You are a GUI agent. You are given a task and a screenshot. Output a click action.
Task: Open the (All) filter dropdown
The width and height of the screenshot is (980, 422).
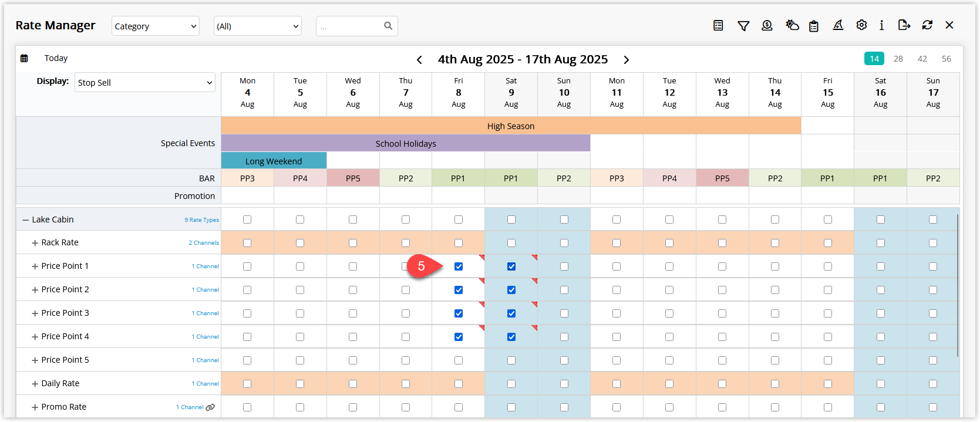click(x=258, y=26)
